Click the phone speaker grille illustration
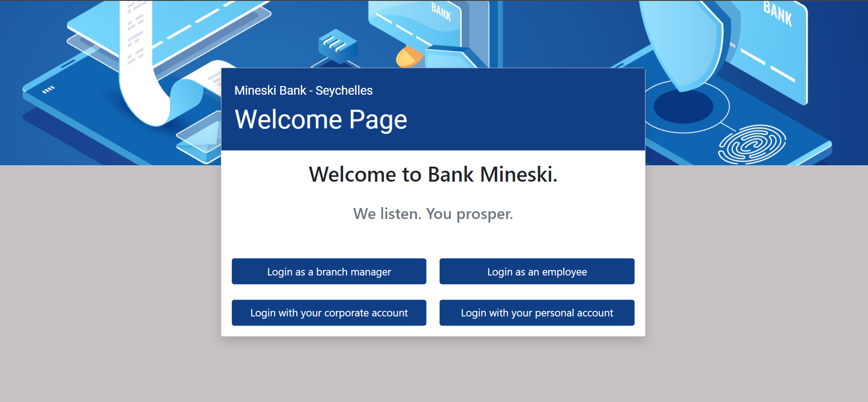Screen dimensions: 868x402 coord(48,90)
